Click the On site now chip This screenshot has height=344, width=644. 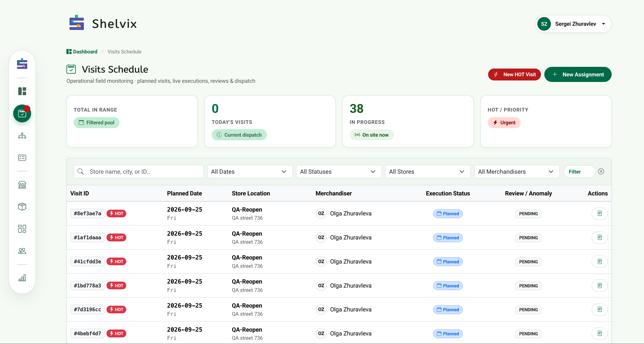pyautogui.click(x=371, y=135)
